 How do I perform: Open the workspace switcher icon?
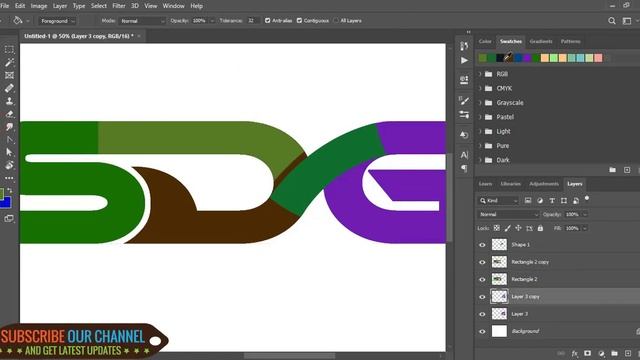pos(627,21)
